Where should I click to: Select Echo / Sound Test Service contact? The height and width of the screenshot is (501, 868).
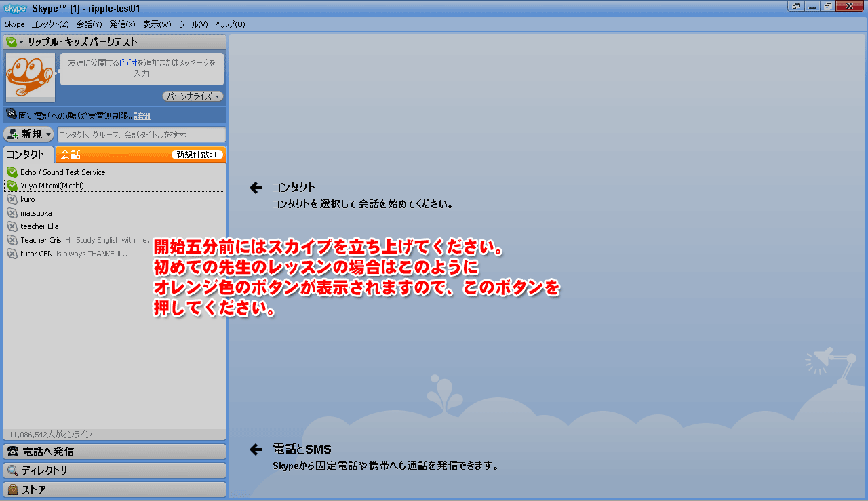(x=114, y=172)
